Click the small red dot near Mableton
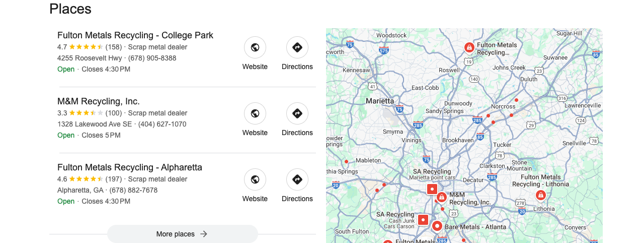This screenshot has width=644, height=243. click(x=346, y=162)
